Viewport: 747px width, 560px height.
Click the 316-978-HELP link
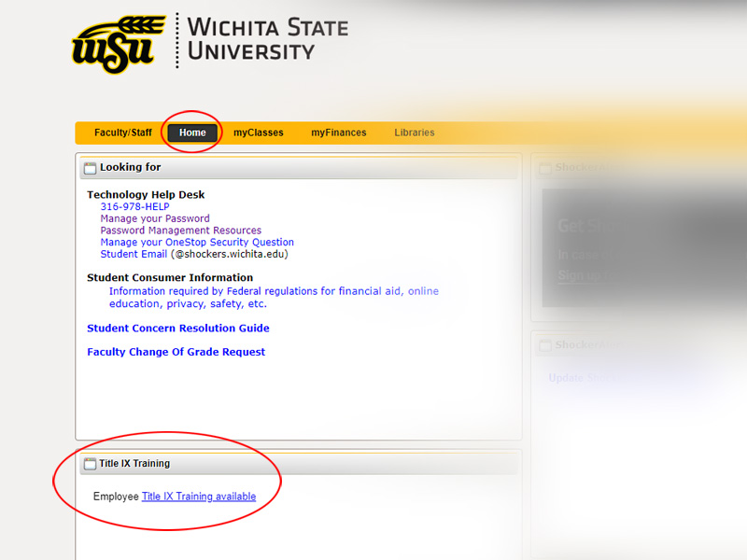pos(134,206)
